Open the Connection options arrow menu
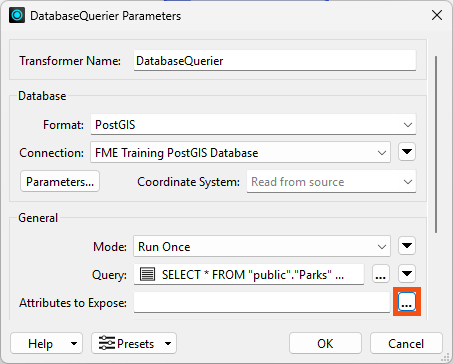The image size is (453, 364). click(407, 152)
